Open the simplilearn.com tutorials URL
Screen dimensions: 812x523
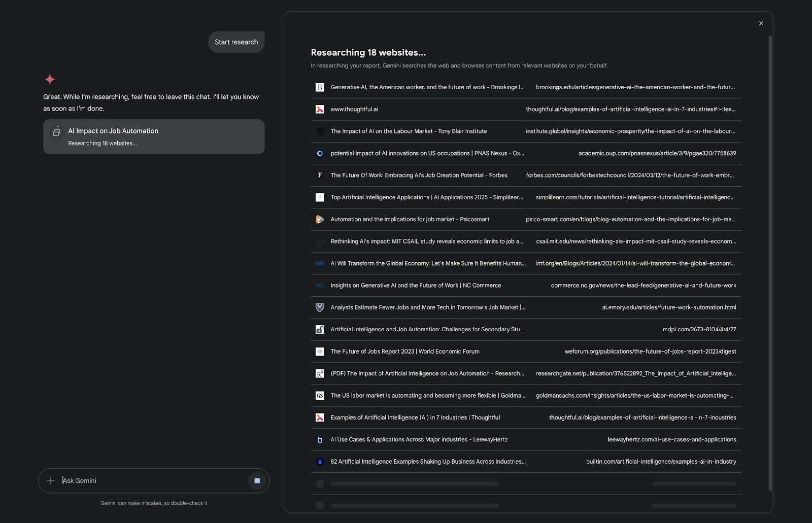(x=635, y=197)
